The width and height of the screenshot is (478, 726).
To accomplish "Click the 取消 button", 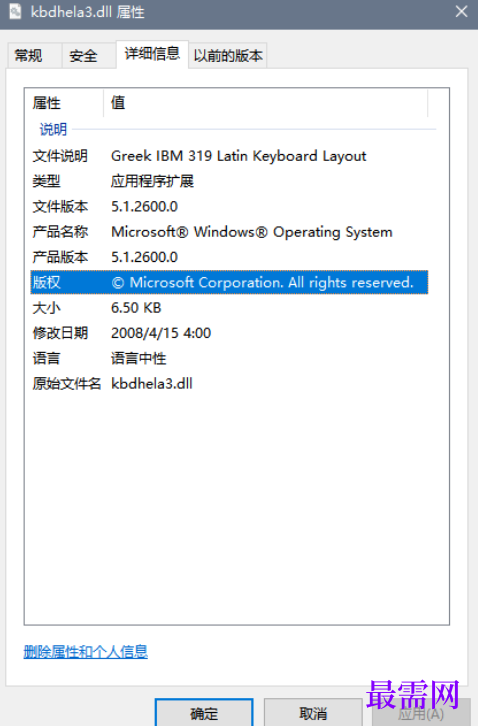I will [313, 713].
